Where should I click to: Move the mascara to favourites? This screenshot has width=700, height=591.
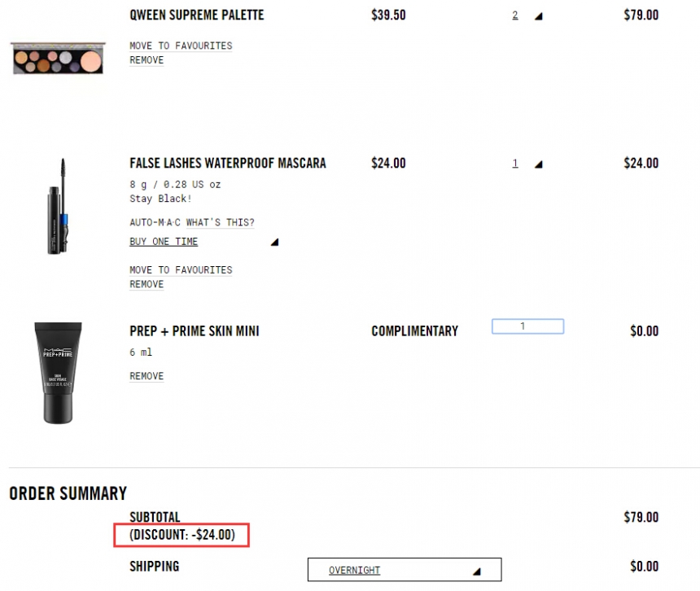coord(180,269)
